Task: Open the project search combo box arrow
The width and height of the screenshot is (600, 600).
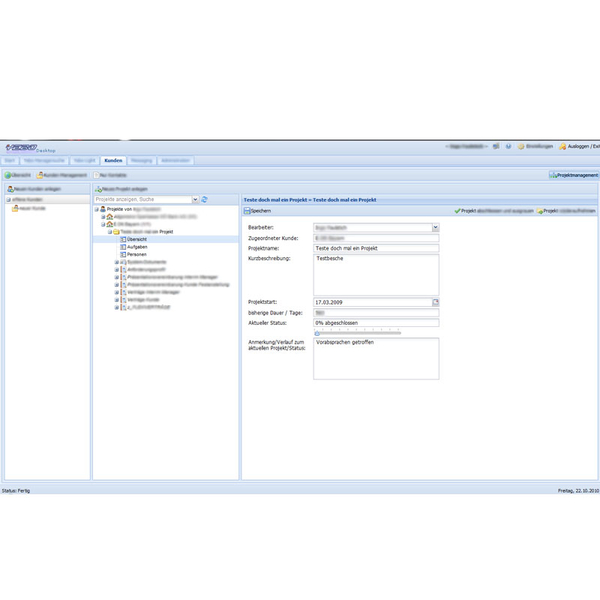Action: (194, 200)
